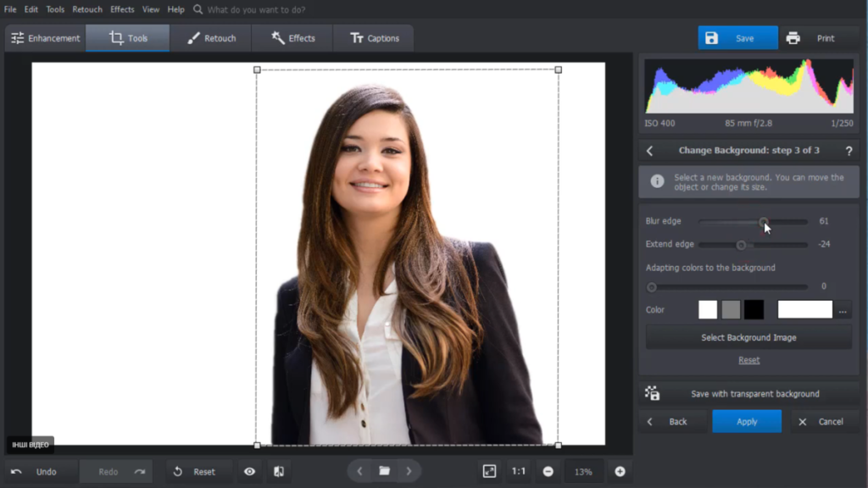Save the edited photo
Image resolution: width=868 pixels, height=488 pixels.
pyautogui.click(x=736, y=37)
